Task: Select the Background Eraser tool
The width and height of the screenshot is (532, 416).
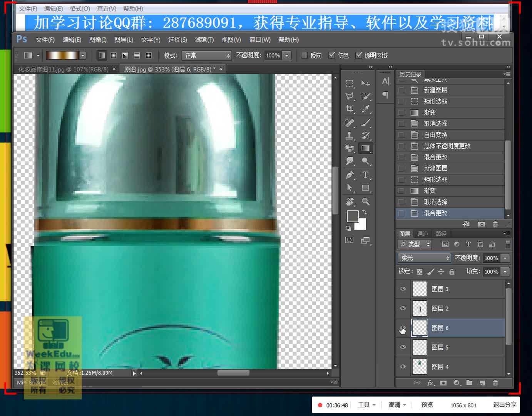Action: [x=350, y=148]
